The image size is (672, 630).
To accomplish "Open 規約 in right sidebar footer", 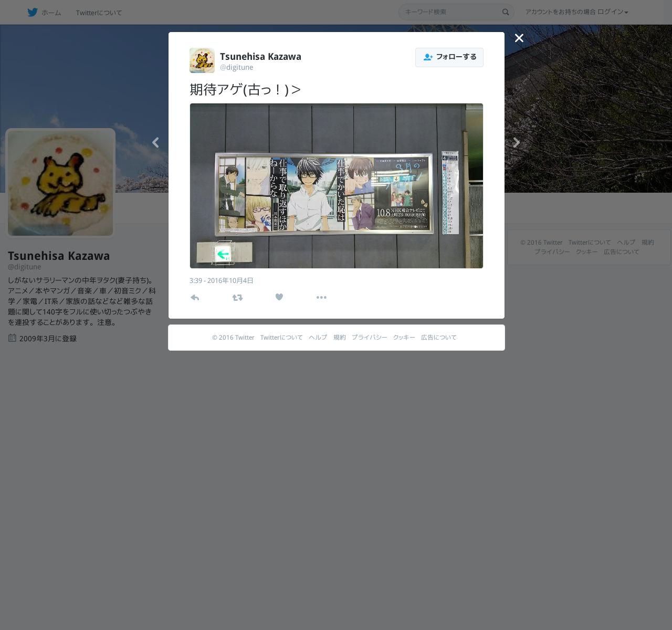I will coord(648,243).
